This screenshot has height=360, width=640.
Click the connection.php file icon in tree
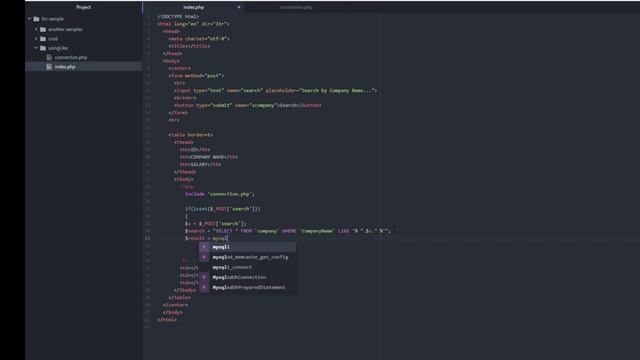point(49,58)
